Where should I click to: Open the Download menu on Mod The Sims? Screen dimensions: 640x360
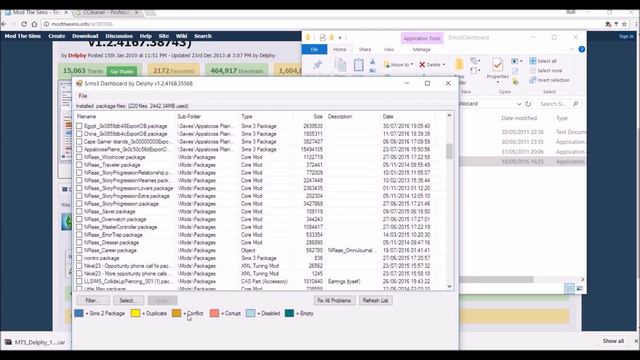pos(85,36)
